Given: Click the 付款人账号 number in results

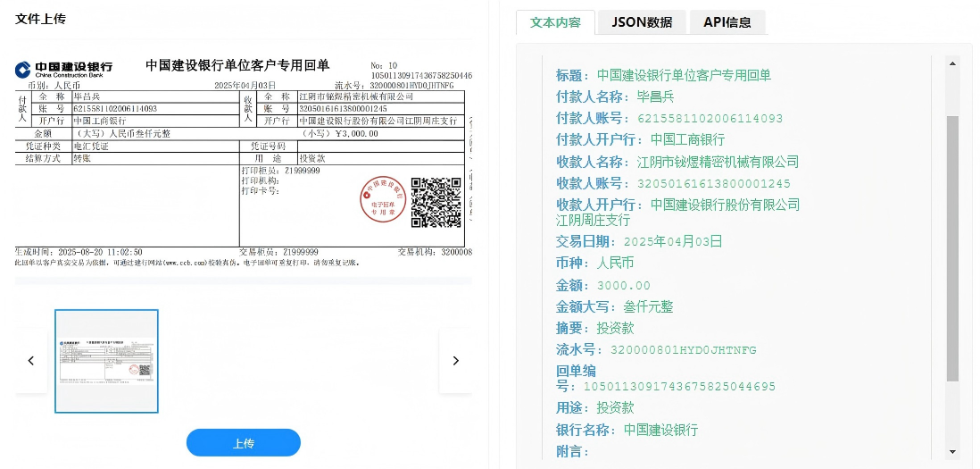Looking at the screenshot, I should 710,118.
